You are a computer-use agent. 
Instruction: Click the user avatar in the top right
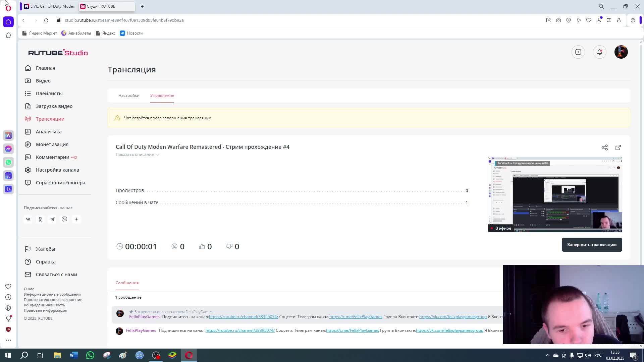[621, 52]
